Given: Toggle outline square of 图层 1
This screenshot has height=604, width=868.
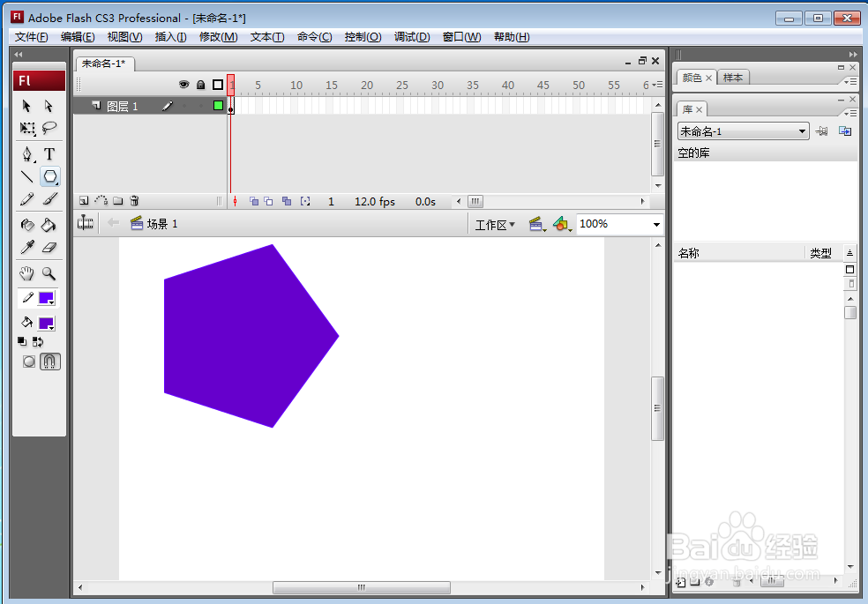Looking at the screenshot, I should click(218, 106).
